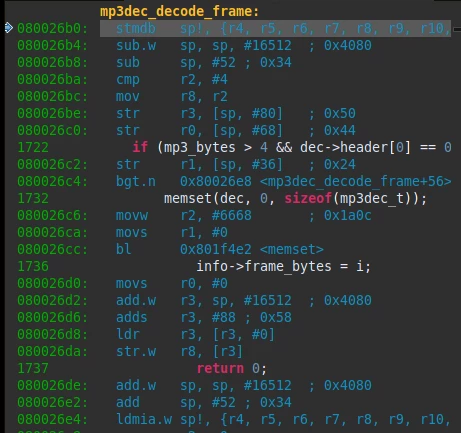Click address 080026ca

pyautogui.click(x=52, y=233)
